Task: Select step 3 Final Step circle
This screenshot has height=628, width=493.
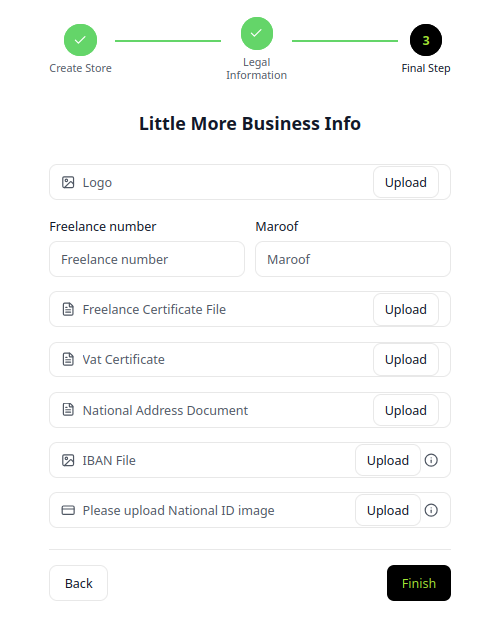Action: (426, 40)
